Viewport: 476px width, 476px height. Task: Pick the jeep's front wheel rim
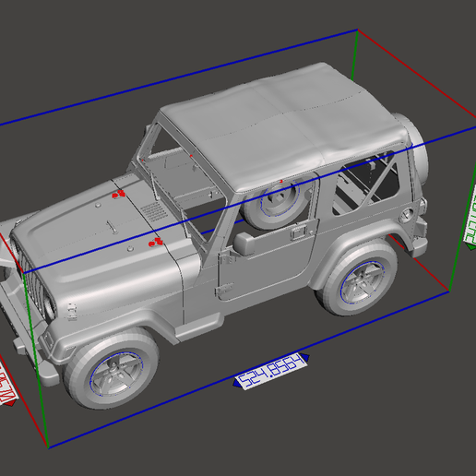[x=116, y=375]
